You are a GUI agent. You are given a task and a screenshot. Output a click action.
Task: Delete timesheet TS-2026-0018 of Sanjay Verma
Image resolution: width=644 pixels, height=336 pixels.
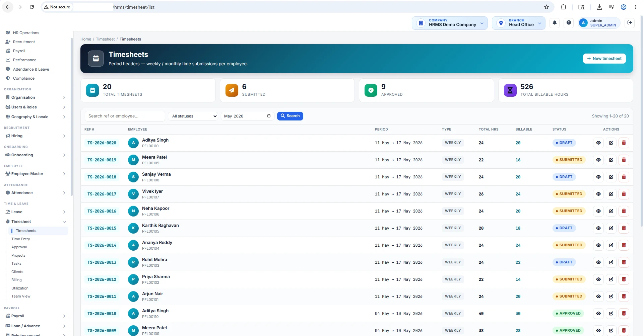624,177
